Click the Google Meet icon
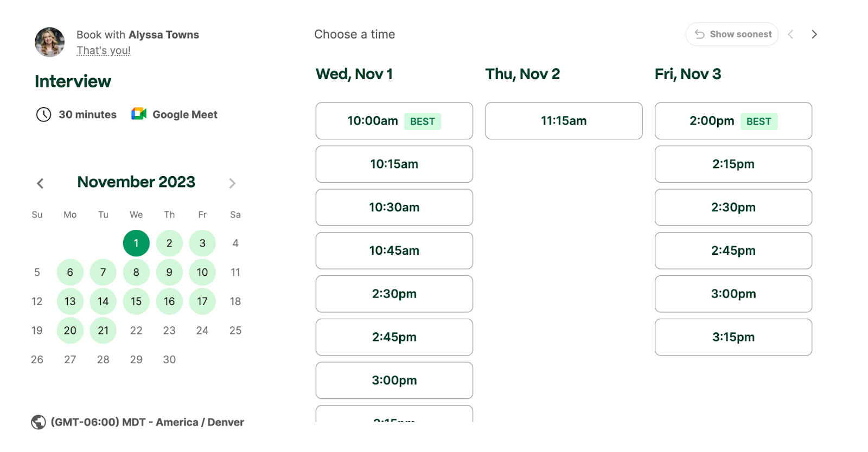Viewport: 868px width, 452px height. [x=139, y=114]
